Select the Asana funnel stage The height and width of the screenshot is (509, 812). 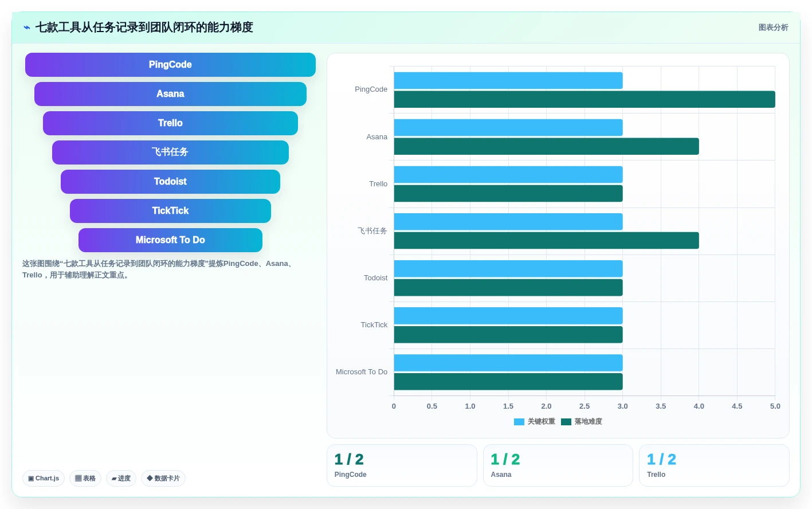pos(170,94)
